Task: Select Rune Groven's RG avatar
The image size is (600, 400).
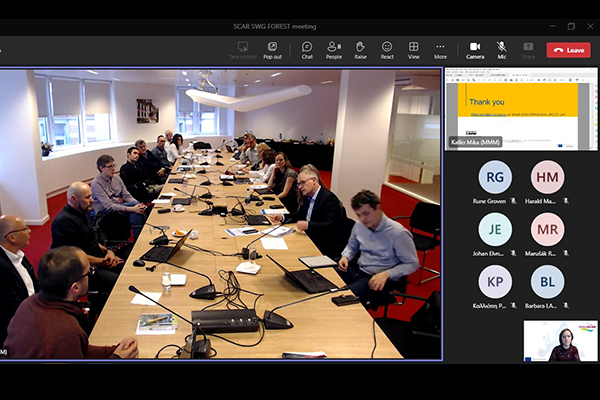Action: (x=495, y=177)
